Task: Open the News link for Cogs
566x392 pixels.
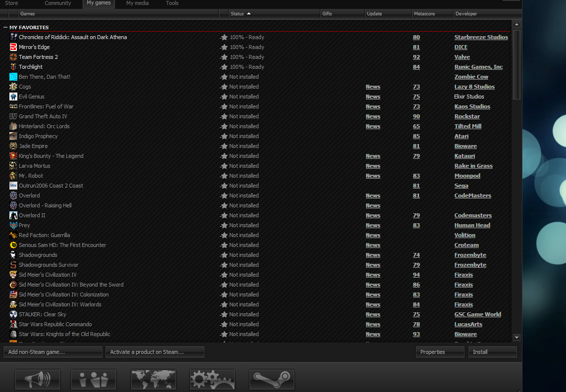Action: coord(373,87)
